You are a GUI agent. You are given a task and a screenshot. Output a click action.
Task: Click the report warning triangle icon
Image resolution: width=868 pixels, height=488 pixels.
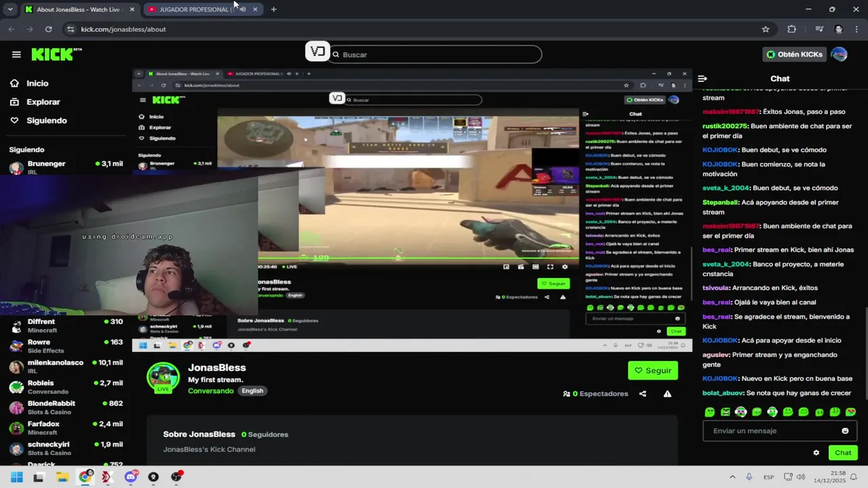coord(667,394)
